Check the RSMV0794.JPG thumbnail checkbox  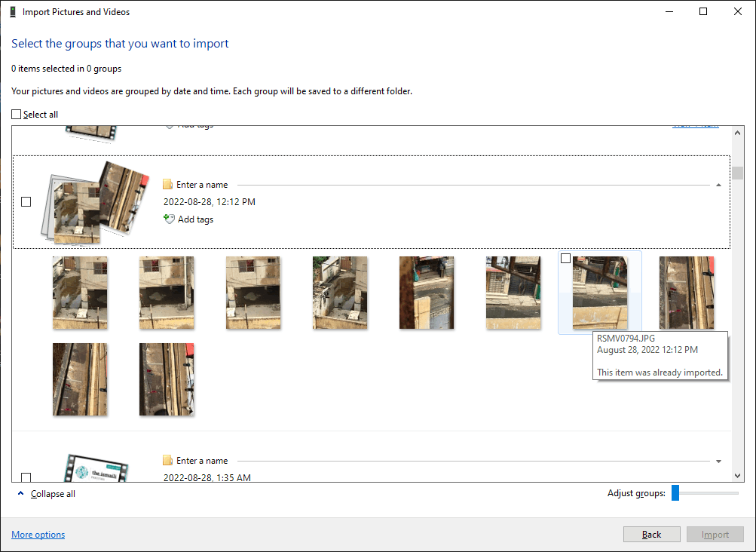click(x=565, y=259)
